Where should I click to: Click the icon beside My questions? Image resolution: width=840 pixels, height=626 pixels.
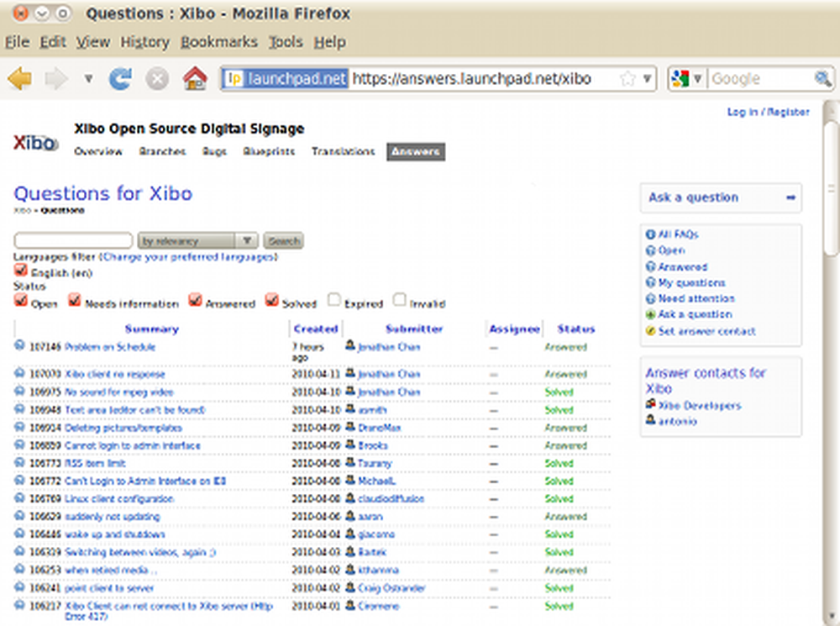650,282
